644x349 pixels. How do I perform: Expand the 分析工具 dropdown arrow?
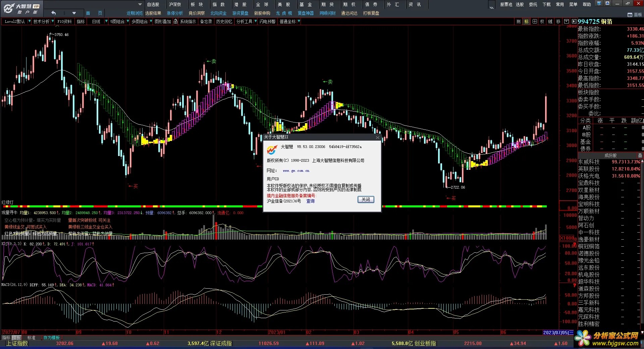(x=256, y=21)
